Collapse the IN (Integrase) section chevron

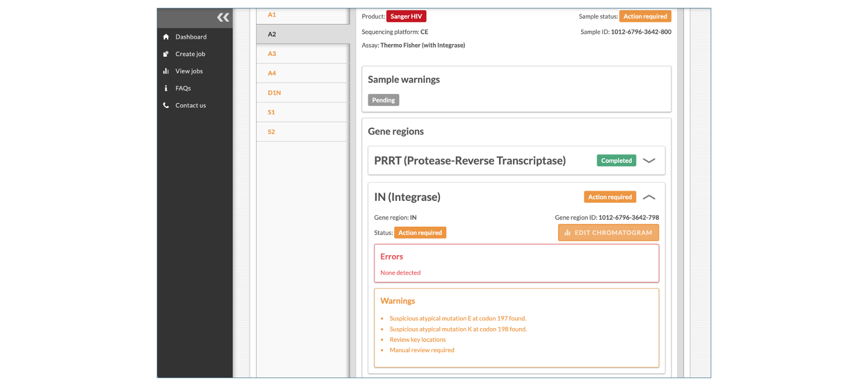point(649,197)
